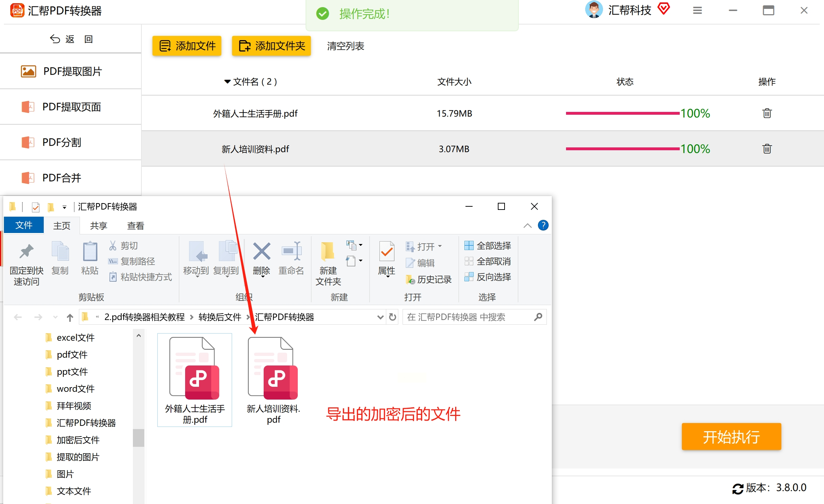
Task: Click 反向选择 invert selection option
Action: (488, 277)
